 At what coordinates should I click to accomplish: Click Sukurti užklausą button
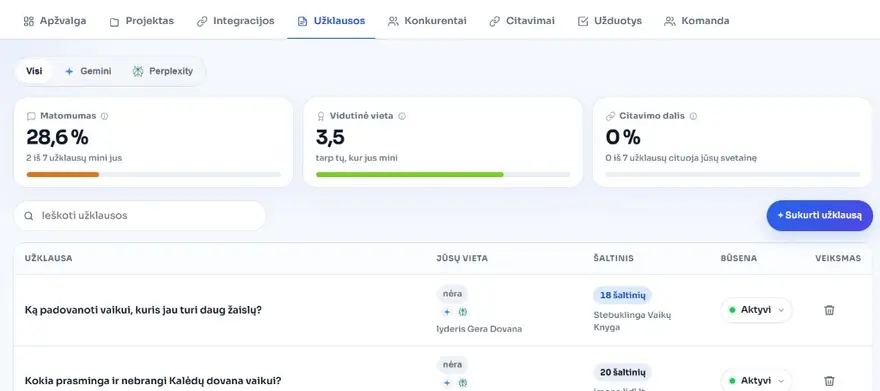click(819, 215)
